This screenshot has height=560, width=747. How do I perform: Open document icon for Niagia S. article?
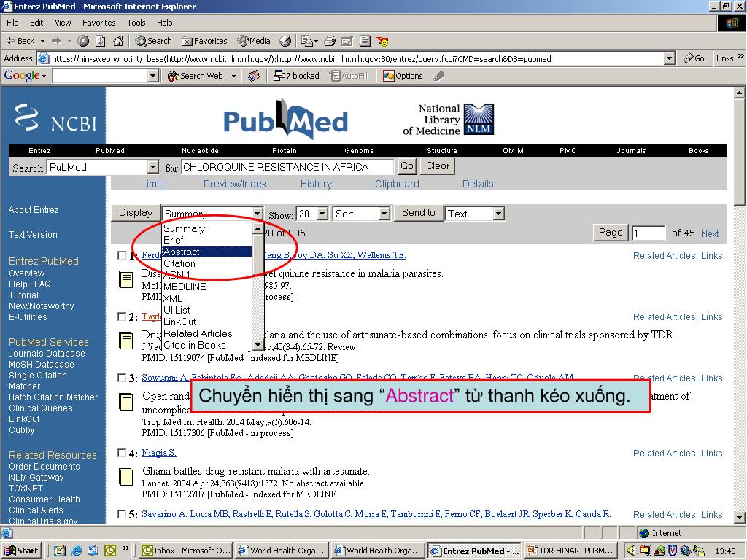[x=125, y=477]
